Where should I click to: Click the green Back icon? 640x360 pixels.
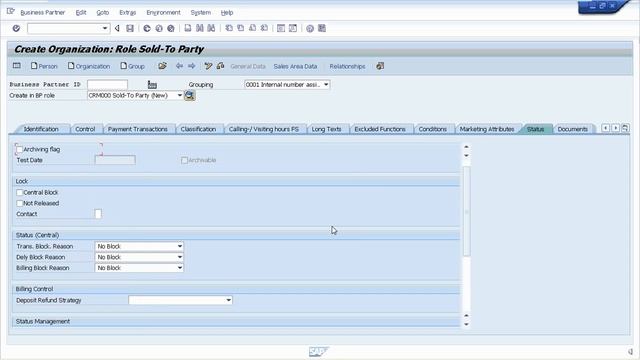coord(147,28)
